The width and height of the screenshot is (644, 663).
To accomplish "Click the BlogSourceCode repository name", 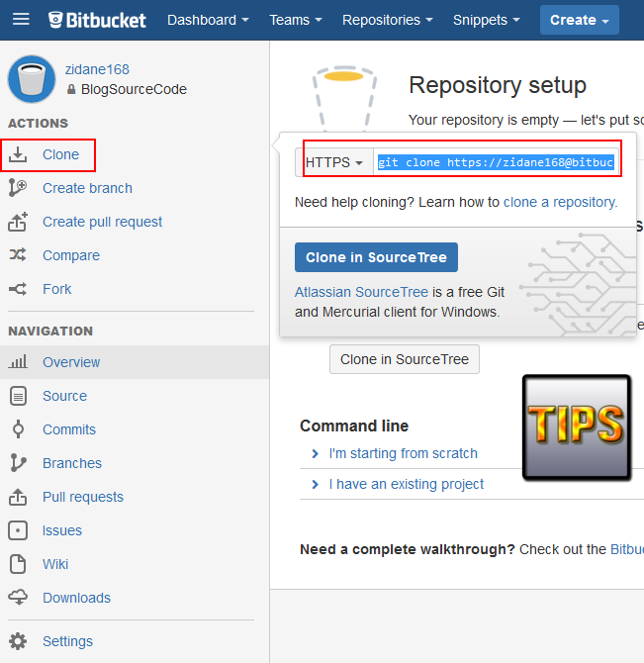I will pos(134,89).
